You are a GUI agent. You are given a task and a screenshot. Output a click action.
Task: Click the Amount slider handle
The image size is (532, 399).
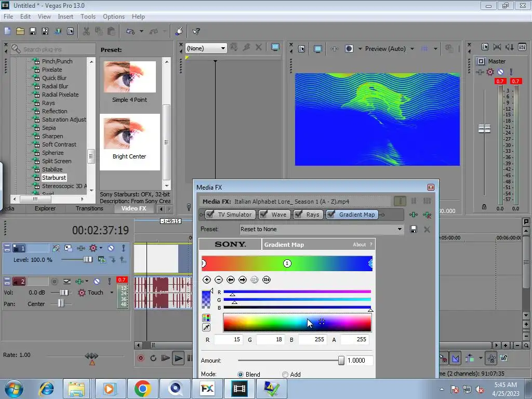tap(341, 361)
